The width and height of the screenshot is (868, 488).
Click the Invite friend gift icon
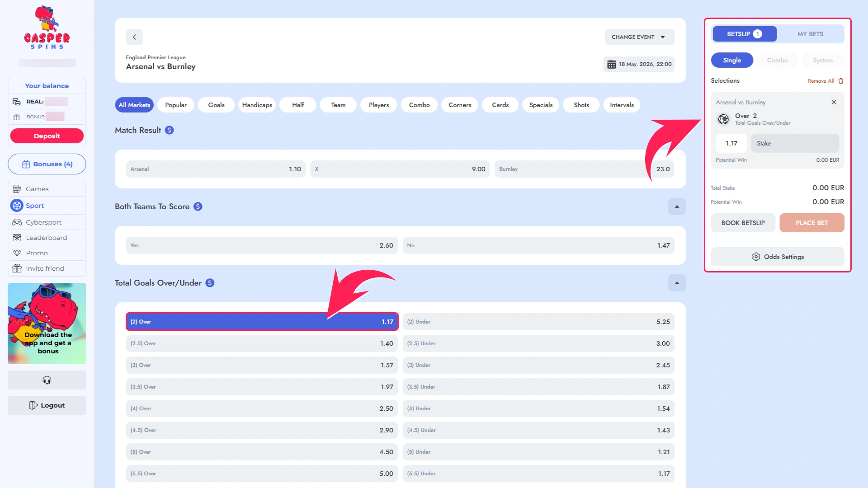pos(17,268)
